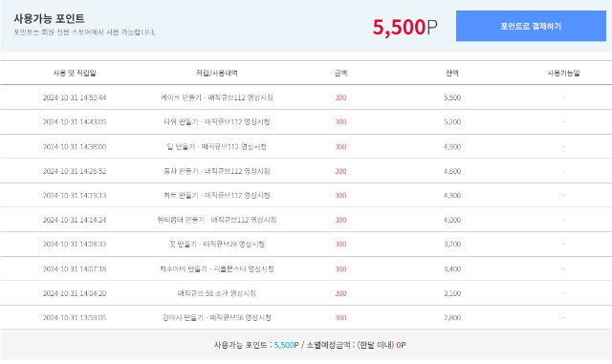Select the date 2024-10-31 13:59:05
The height and width of the screenshot is (364, 612).
click(x=75, y=317)
